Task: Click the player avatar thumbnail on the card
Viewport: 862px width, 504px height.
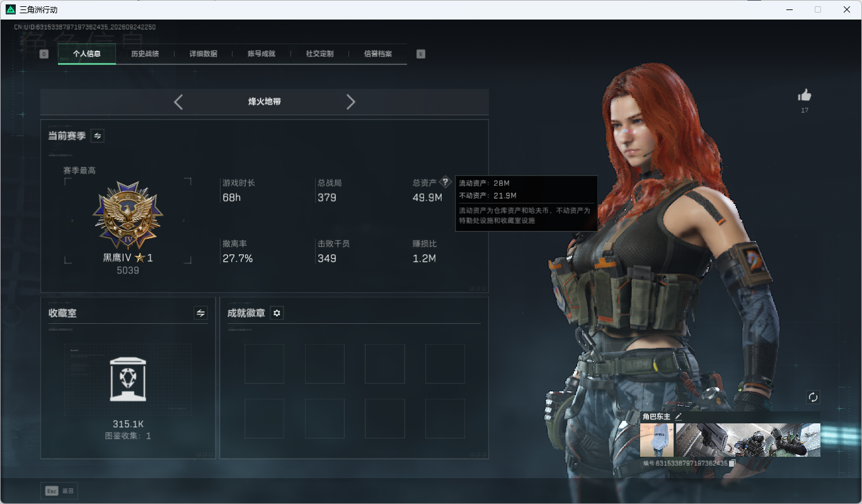Action: pos(657,440)
